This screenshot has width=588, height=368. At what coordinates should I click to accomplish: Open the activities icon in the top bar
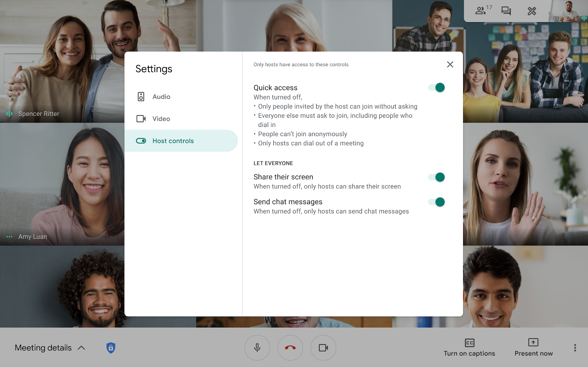532,11
